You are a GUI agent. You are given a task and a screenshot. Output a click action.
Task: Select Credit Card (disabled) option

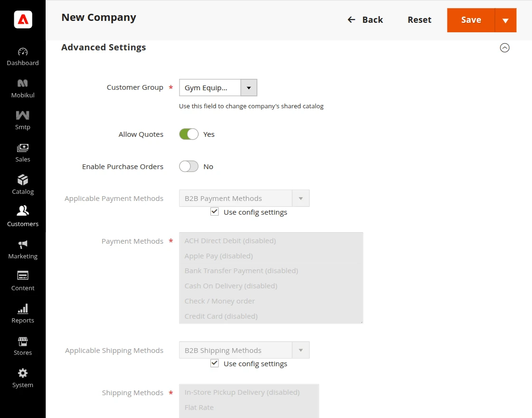(x=271, y=316)
